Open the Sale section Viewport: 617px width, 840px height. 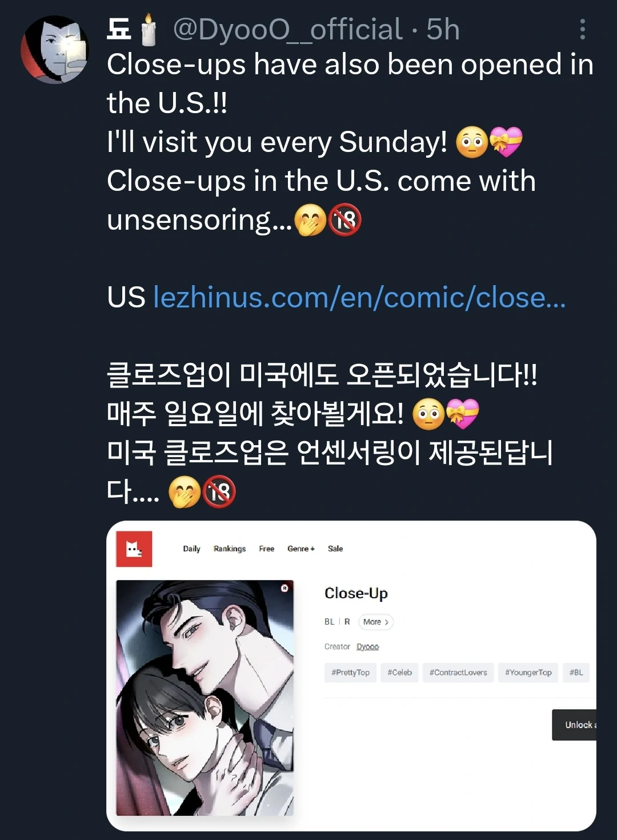point(335,549)
